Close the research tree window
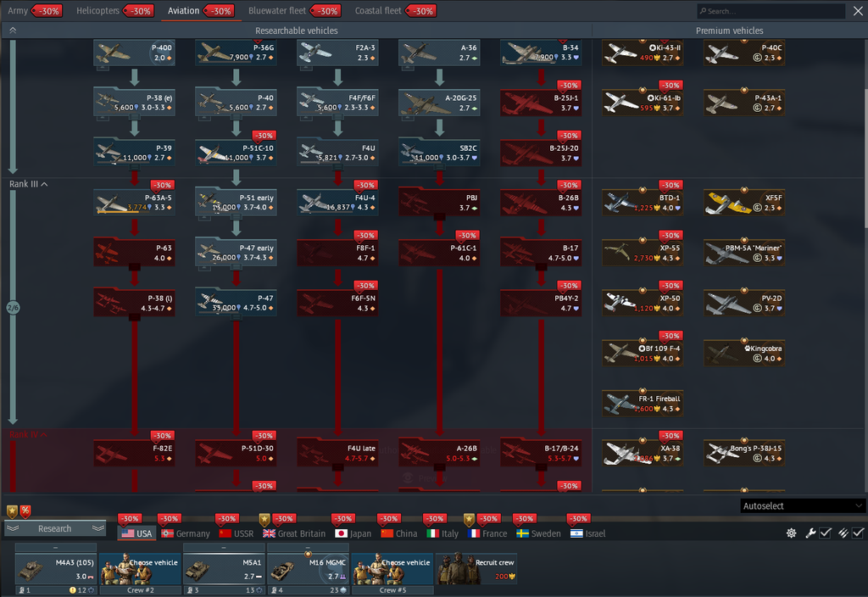This screenshot has width=868, height=597. (x=858, y=10)
